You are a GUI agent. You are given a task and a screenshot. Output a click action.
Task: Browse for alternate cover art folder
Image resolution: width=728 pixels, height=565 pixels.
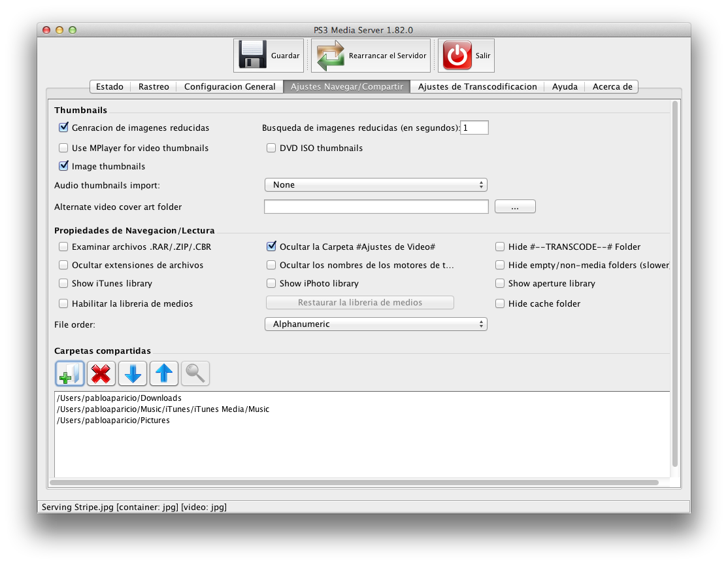coord(515,207)
